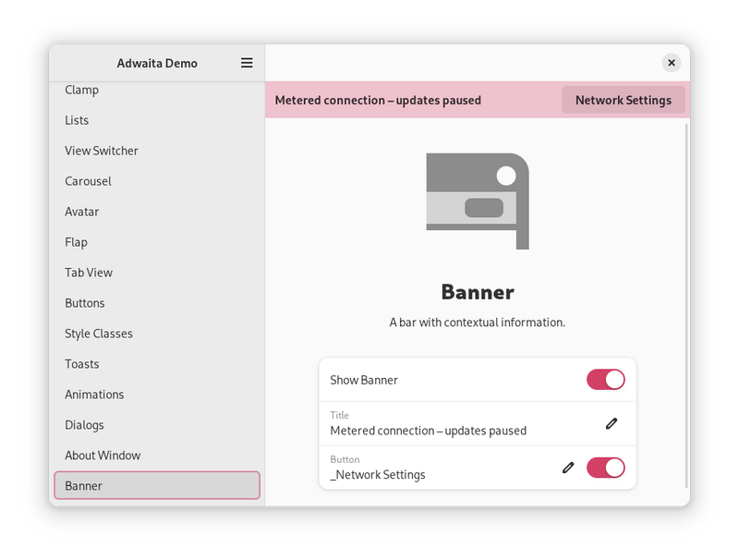Select the highlighted Banner sidebar item
The height and width of the screenshot is (560, 739).
click(157, 485)
